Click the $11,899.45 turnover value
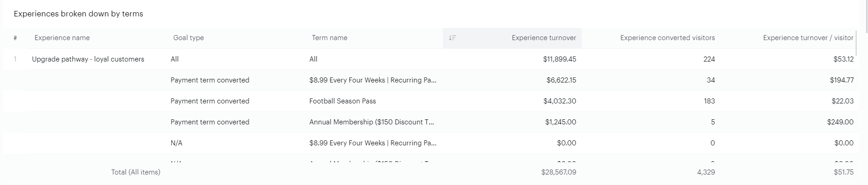 (x=559, y=59)
